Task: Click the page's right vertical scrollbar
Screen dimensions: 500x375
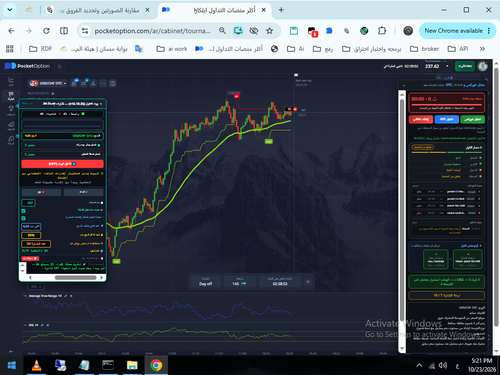Action: 496,197
